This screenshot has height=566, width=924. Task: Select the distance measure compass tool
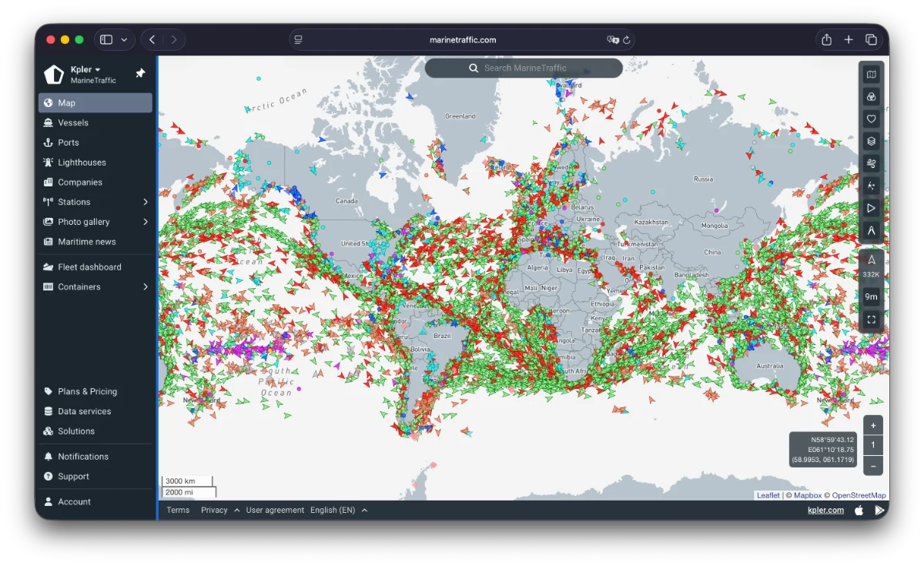coord(871,230)
